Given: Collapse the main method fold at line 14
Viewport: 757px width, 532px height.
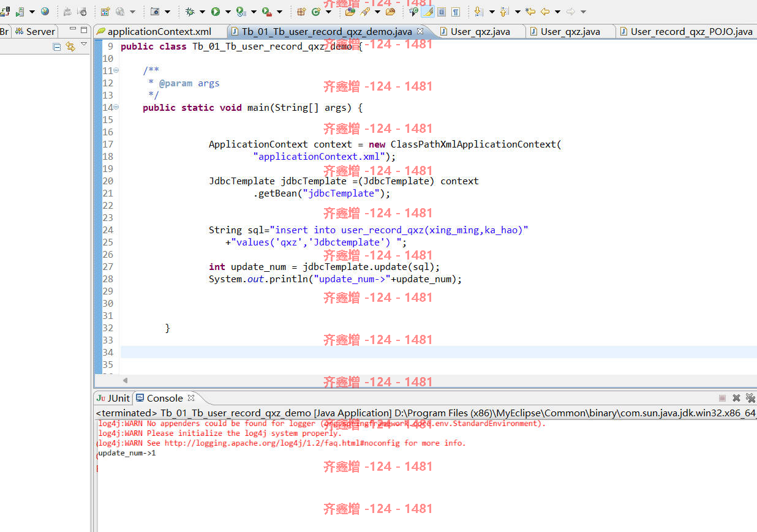Looking at the screenshot, I should click(116, 108).
